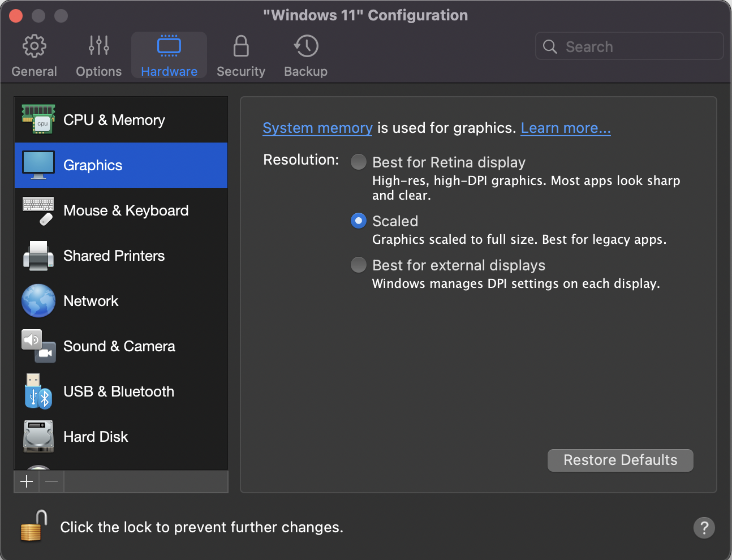
Task: Click the CPU & Memory chip icon
Action: [38, 119]
